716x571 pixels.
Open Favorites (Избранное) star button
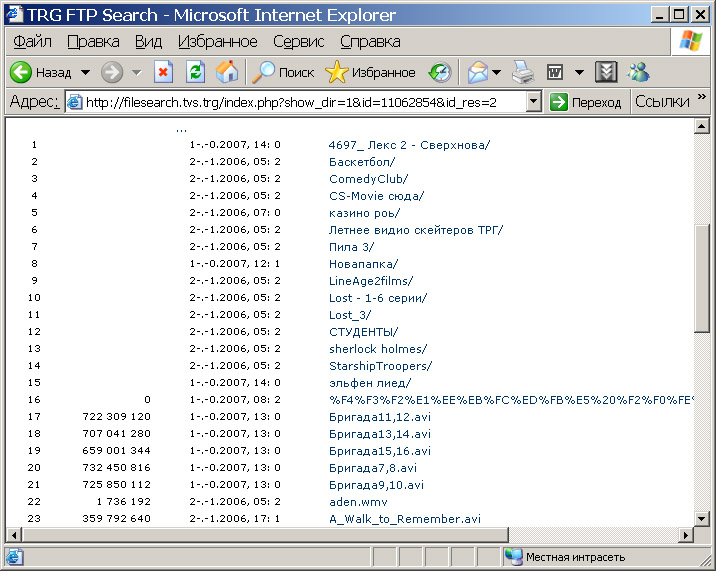point(370,73)
